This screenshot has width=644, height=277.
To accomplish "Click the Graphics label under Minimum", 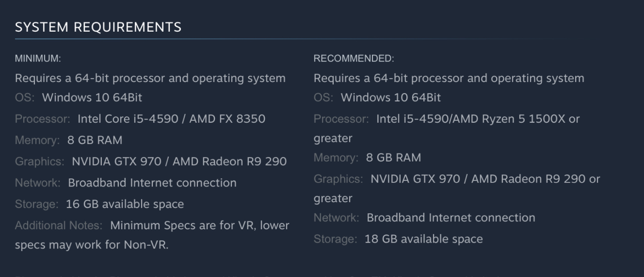I will click(x=40, y=161).
